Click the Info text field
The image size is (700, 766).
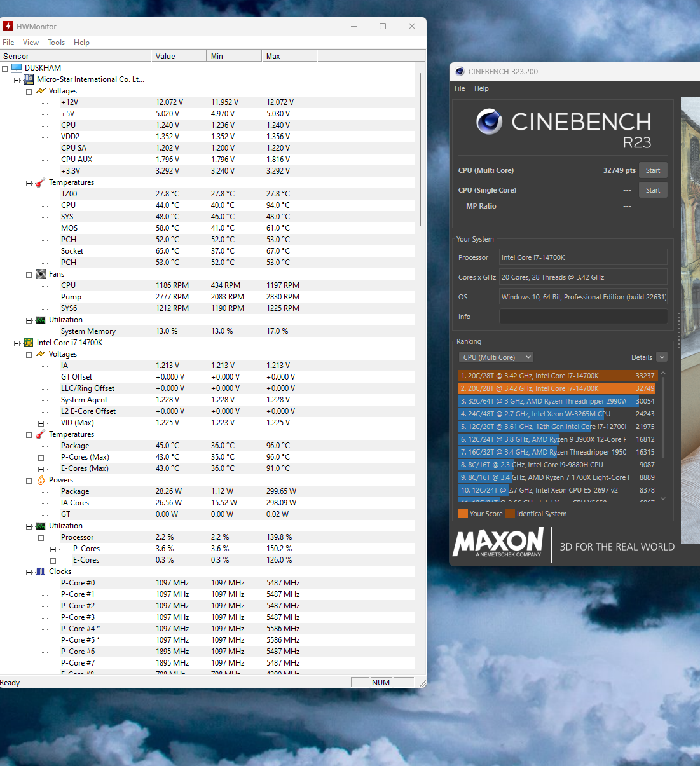583,317
